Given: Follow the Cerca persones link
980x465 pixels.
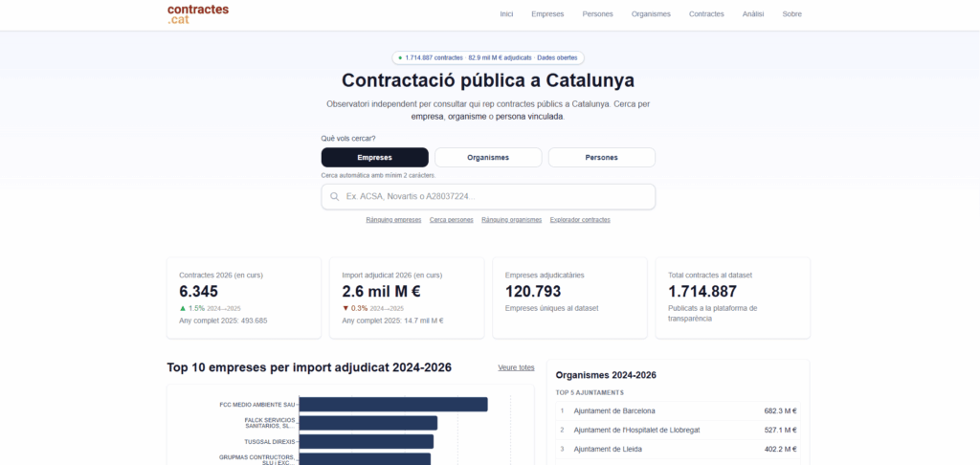Looking at the screenshot, I should point(452,220).
